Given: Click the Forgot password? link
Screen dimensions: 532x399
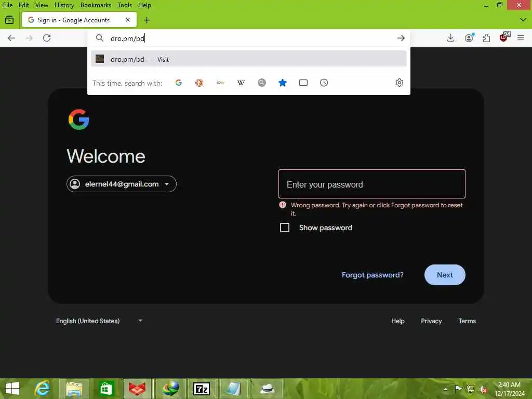Looking at the screenshot, I should [x=373, y=275].
